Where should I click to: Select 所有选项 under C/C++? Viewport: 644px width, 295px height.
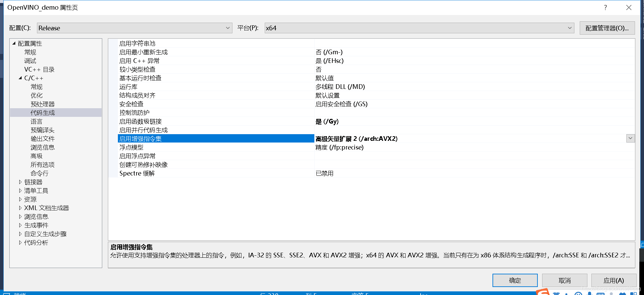43,164
